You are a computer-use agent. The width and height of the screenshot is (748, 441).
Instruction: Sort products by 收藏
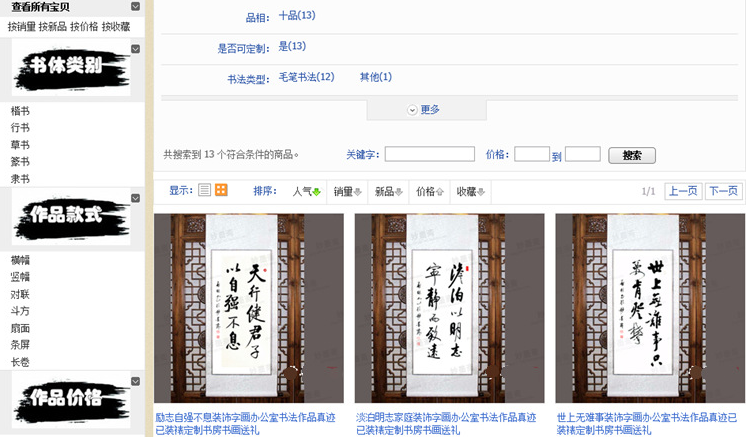470,192
